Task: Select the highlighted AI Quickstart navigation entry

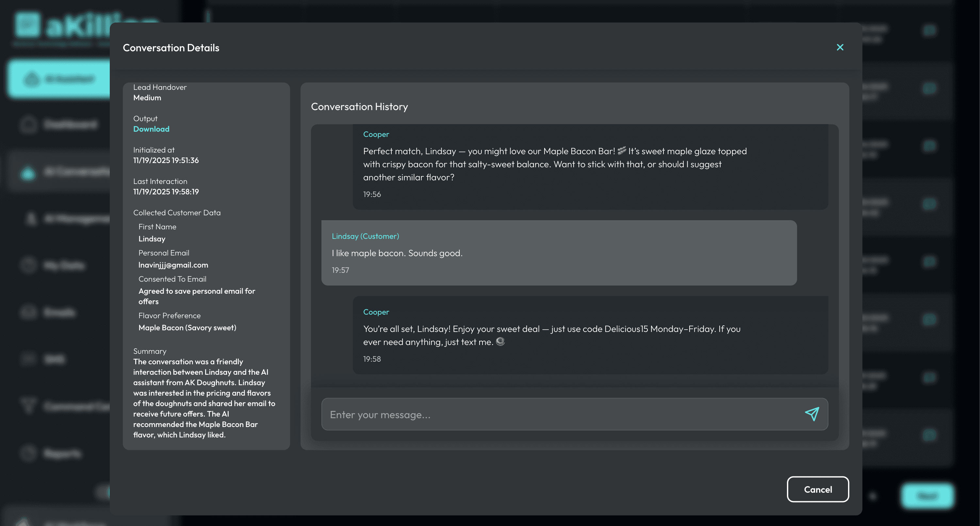Action: 61,78
